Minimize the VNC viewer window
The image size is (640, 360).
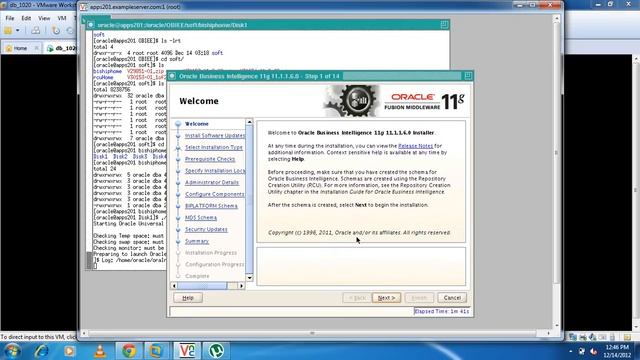click(519, 5)
